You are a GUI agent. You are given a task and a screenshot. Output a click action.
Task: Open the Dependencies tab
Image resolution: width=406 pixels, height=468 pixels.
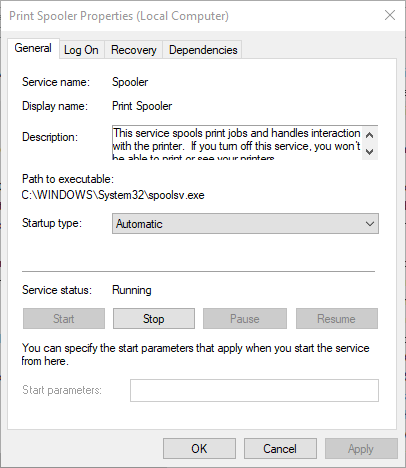pyautogui.click(x=203, y=50)
